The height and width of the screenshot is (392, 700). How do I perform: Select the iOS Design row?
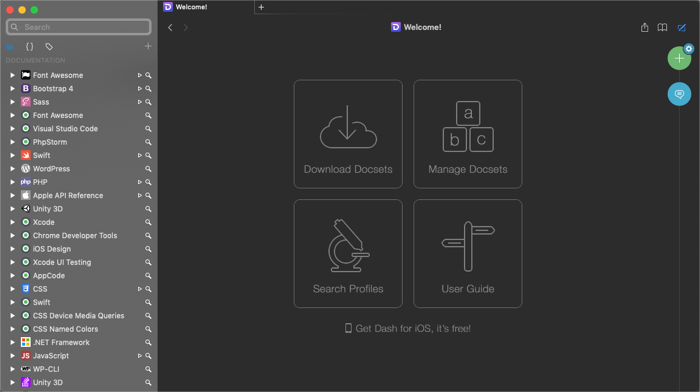coord(79,249)
